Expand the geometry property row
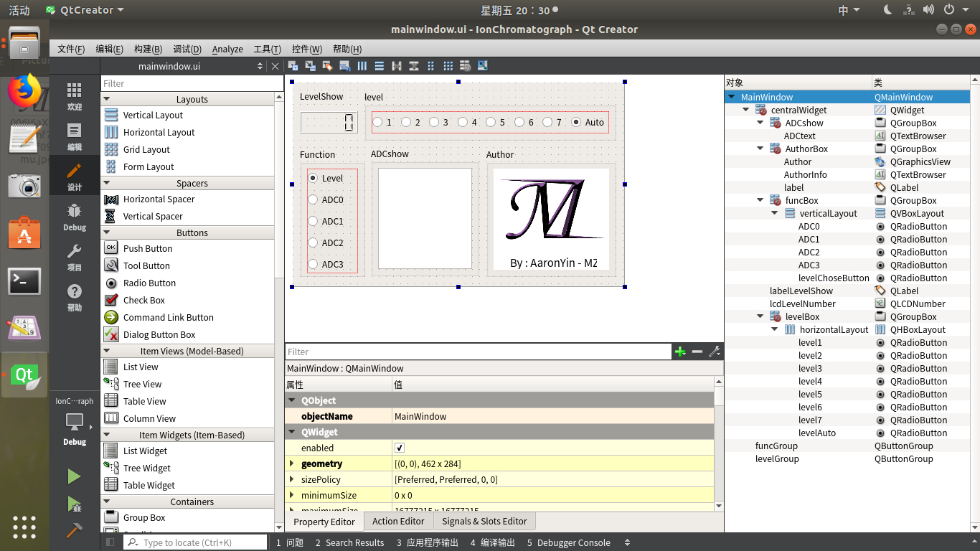 (x=292, y=463)
